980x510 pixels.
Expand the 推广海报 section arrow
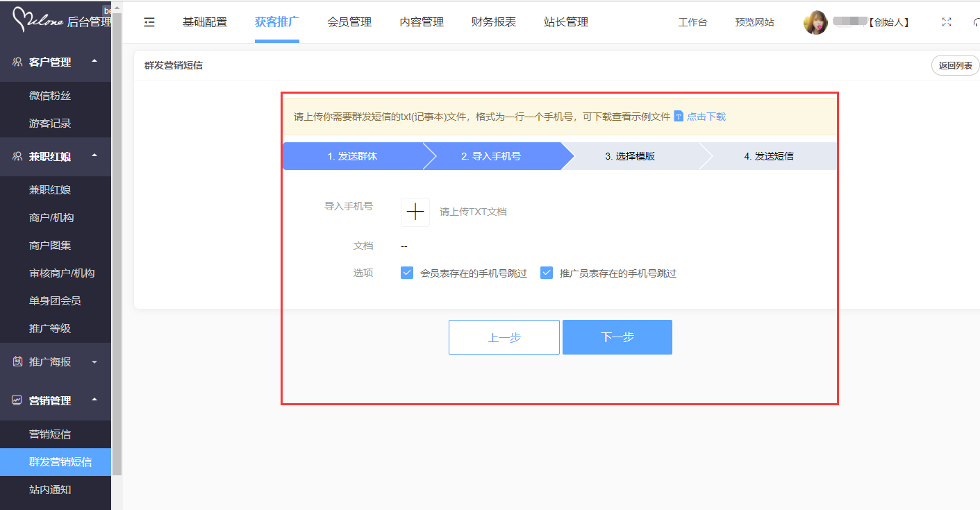[x=94, y=362]
